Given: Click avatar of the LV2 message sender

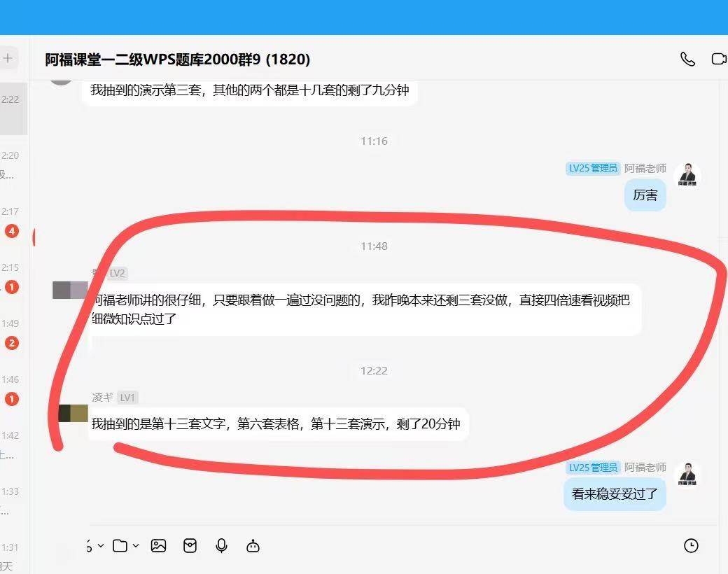Looking at the screenshot, I should 70,290.
